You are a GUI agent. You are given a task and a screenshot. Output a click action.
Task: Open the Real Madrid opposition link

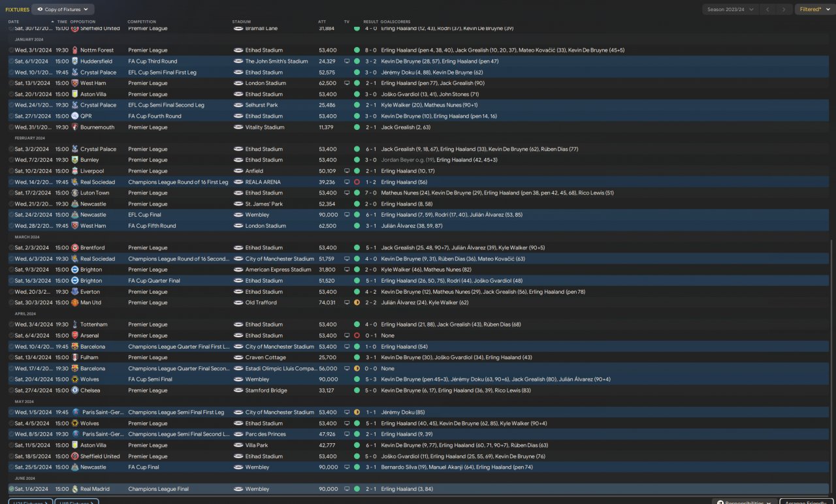pyautogui.click(x=95, y=489)
